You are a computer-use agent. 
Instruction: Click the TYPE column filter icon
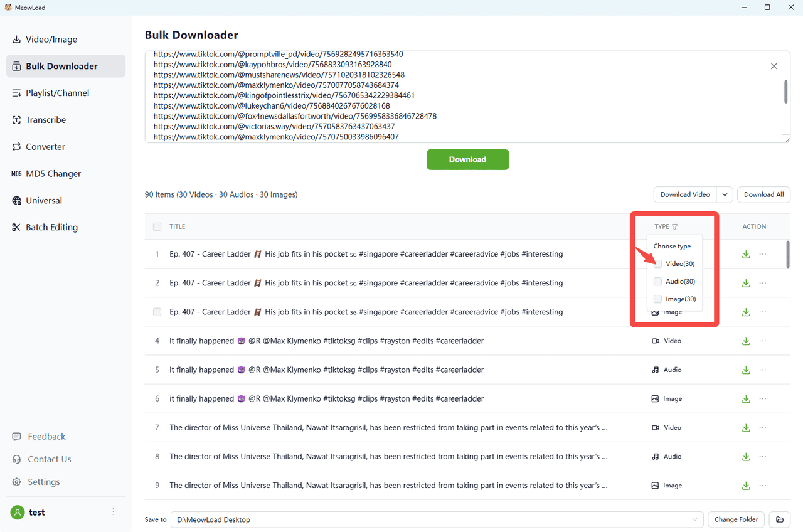coord(674,227)
